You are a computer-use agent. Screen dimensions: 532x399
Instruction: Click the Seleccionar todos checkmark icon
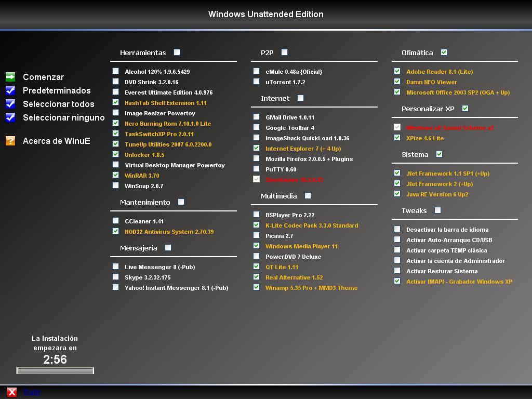(x=10, y=104)
